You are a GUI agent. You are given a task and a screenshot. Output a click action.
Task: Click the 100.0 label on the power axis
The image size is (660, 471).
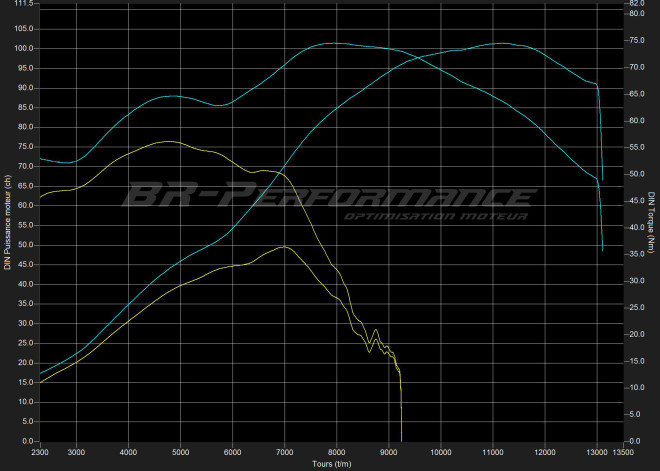click(23, 48)
